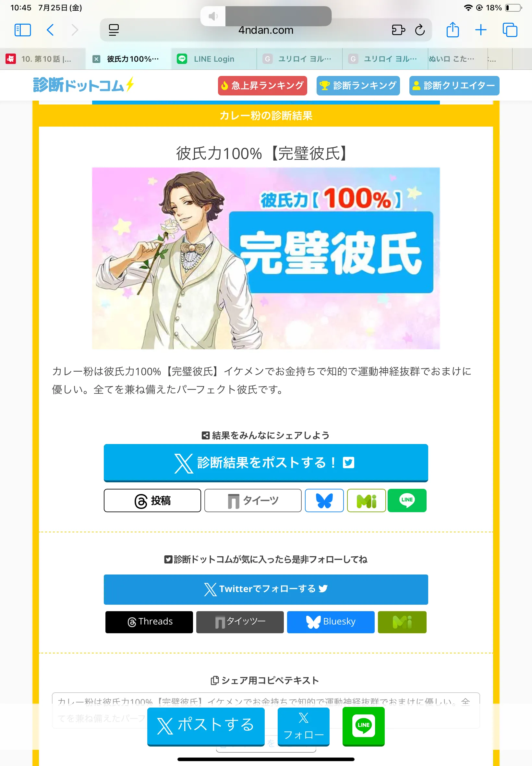Go back to the previous page

click(x=50, y=30)
